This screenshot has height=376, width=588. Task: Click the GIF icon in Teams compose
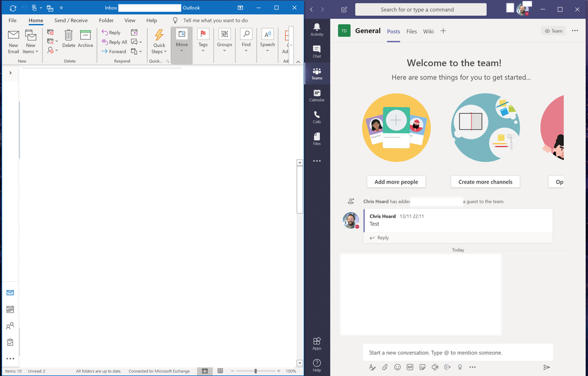[410, 367]
